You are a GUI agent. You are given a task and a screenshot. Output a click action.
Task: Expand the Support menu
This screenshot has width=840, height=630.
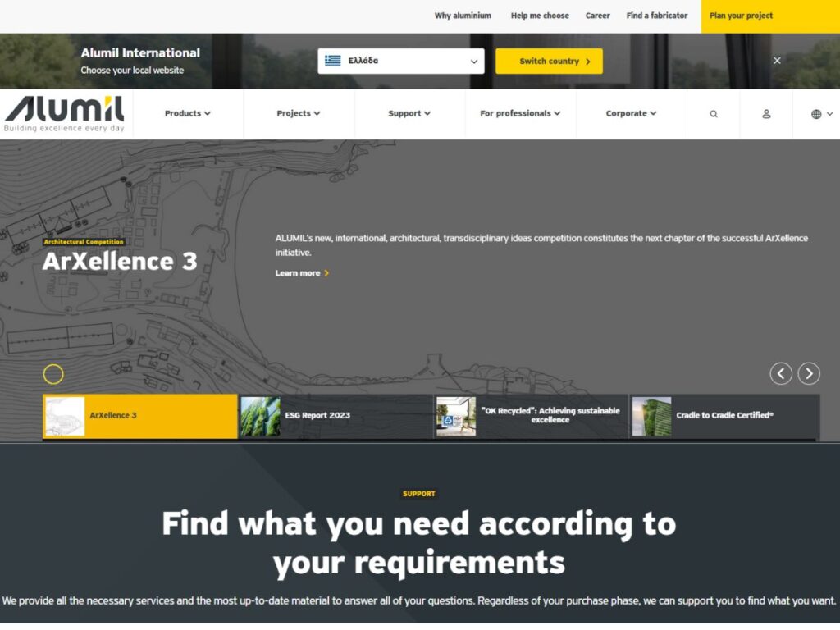(409, 113)
